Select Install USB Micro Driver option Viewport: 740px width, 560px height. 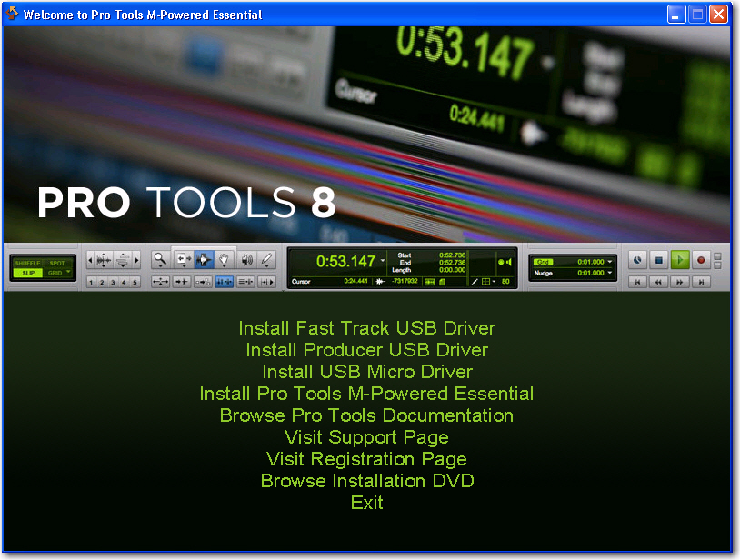[366, 372]
